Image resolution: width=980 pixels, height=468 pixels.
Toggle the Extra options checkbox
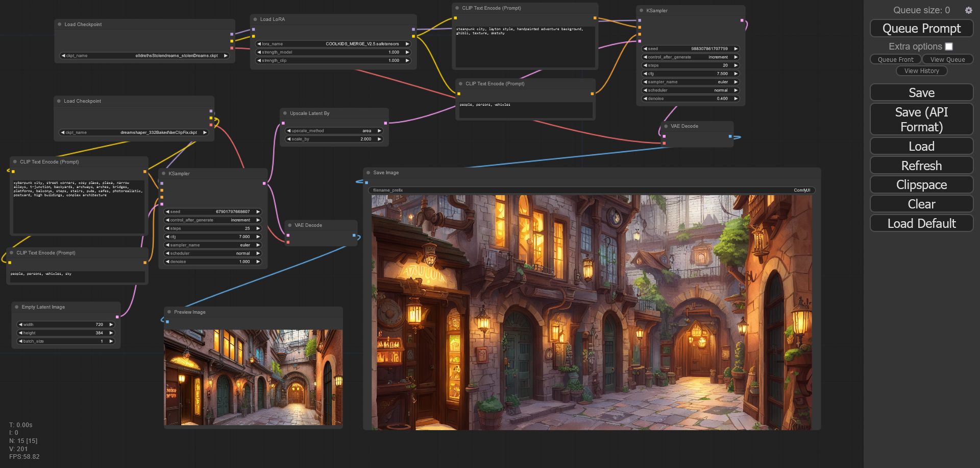(x=949, y=46)
